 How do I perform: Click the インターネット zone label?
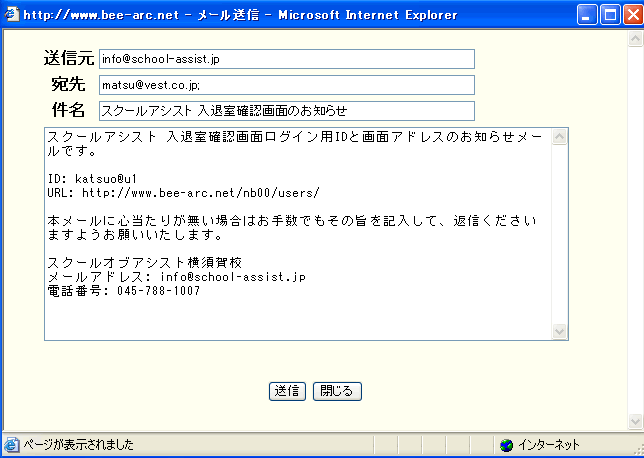coord(549,445)
